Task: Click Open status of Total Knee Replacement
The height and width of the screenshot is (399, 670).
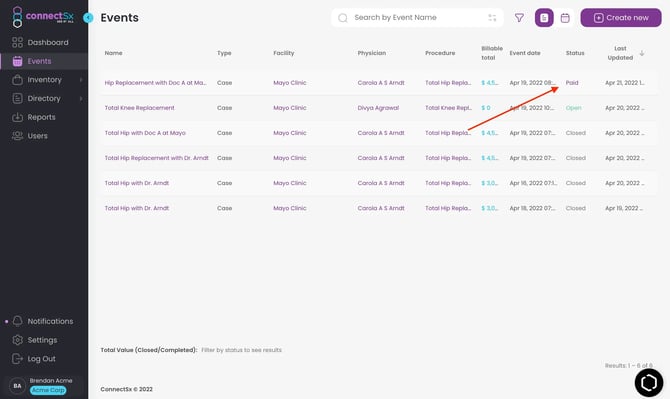Action: [x=573, y=108]
